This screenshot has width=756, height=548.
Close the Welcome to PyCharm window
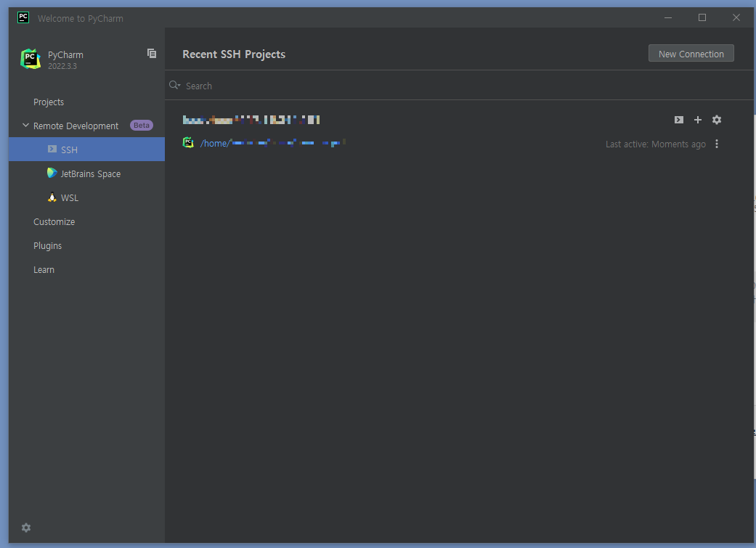(736, 18)
